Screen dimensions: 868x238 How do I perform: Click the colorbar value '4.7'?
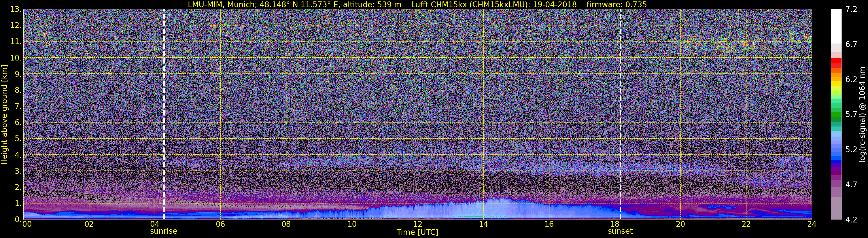click(x=851, y=184)
